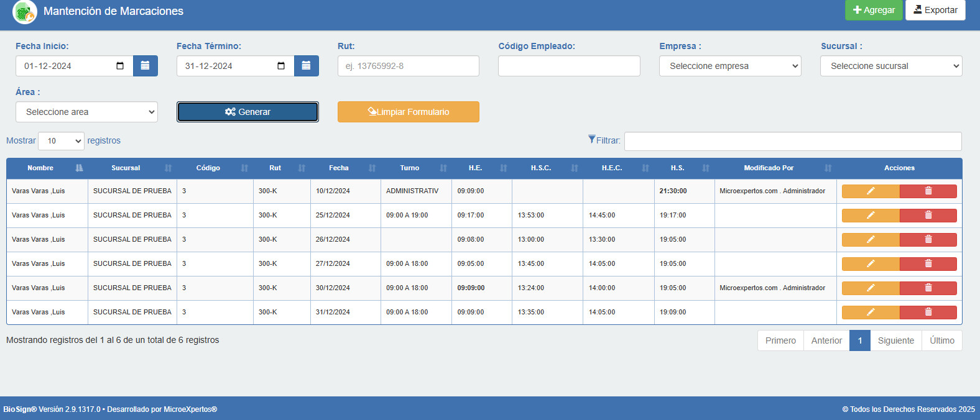
Task: Click the Mantención de Marcaciones title
Action: point(113,11)
